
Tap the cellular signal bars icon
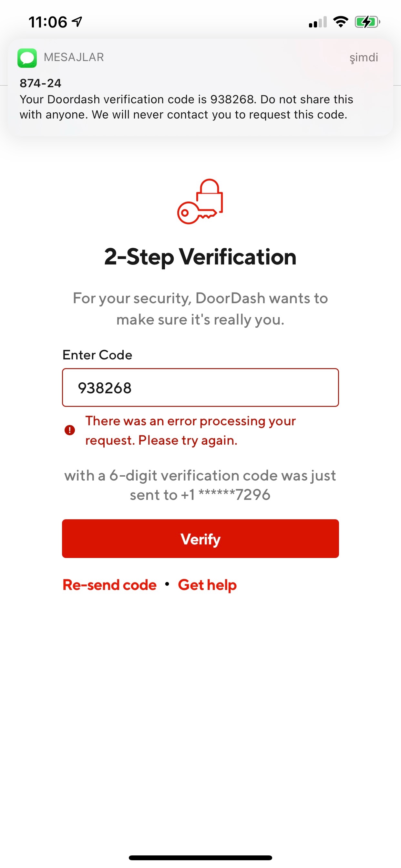click(317, 22)
